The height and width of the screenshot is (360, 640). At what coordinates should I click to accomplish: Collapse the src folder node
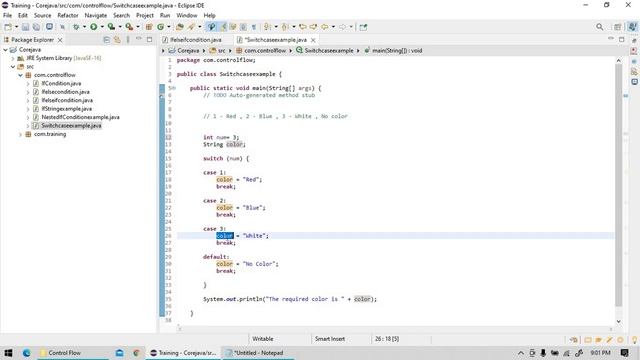[x=13, y=67]
